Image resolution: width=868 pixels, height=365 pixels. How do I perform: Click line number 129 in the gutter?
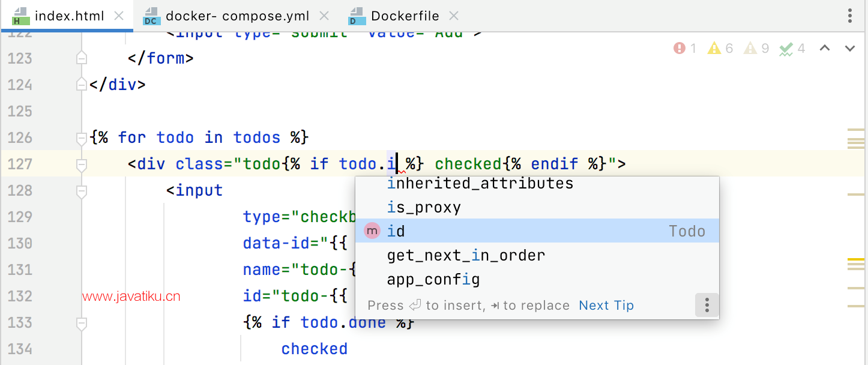20,217
